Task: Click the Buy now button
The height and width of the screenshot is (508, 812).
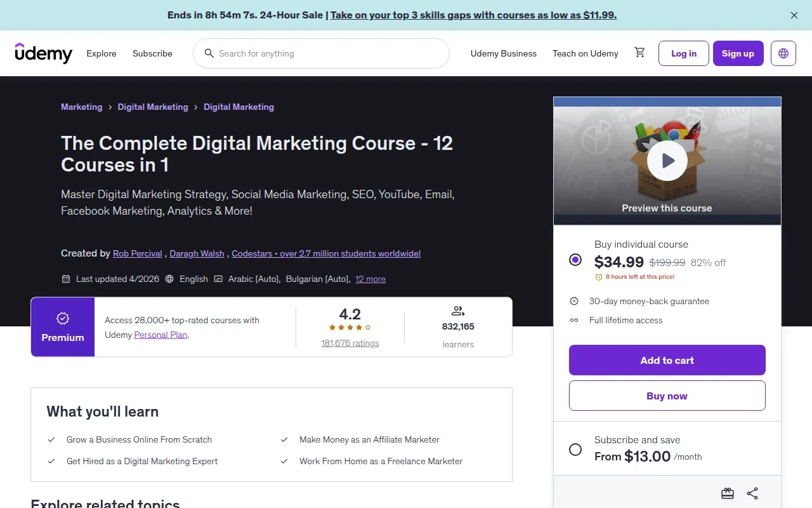Action: tap(667, 396)
